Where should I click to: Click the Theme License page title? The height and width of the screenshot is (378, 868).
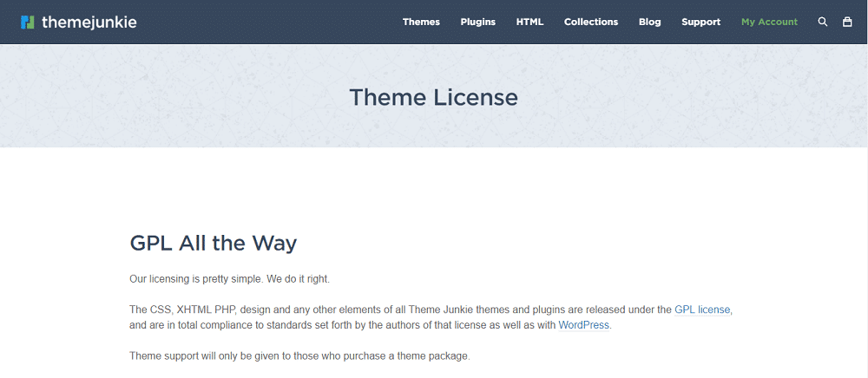[433, 97]
